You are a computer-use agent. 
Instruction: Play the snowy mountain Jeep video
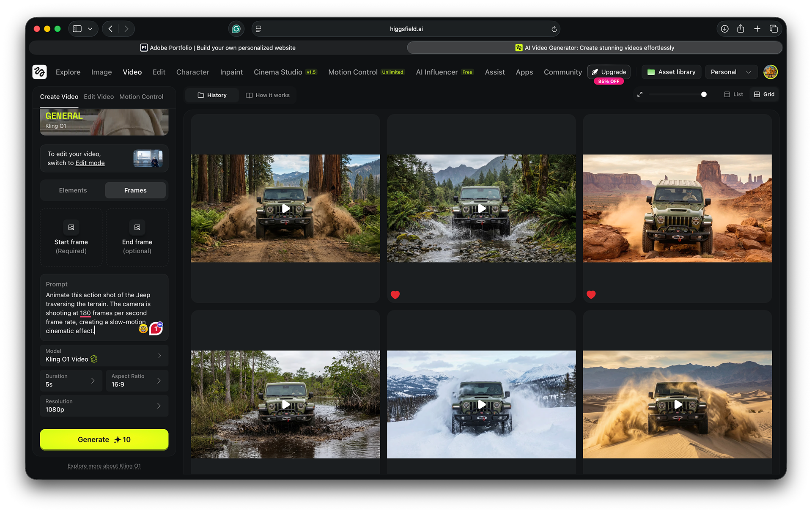pos(481,404)
